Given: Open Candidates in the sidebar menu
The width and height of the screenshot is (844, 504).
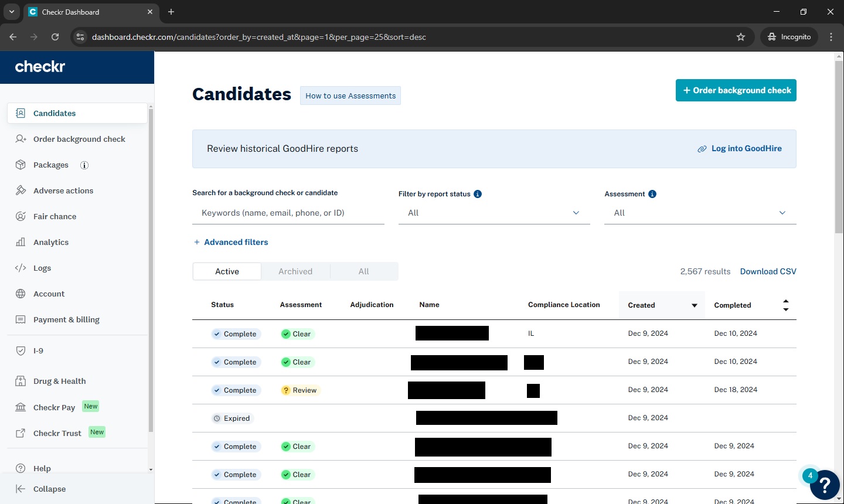Looking at the screenshot, I should click(x=77, y=113).
